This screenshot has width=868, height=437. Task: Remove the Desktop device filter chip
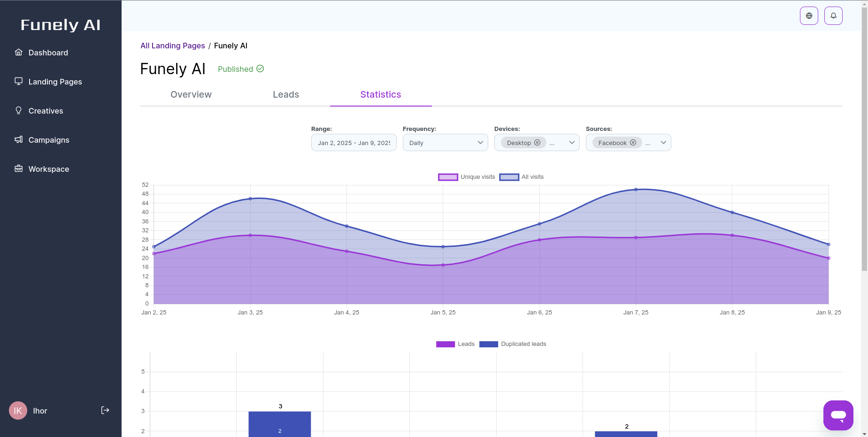(537, 143)
